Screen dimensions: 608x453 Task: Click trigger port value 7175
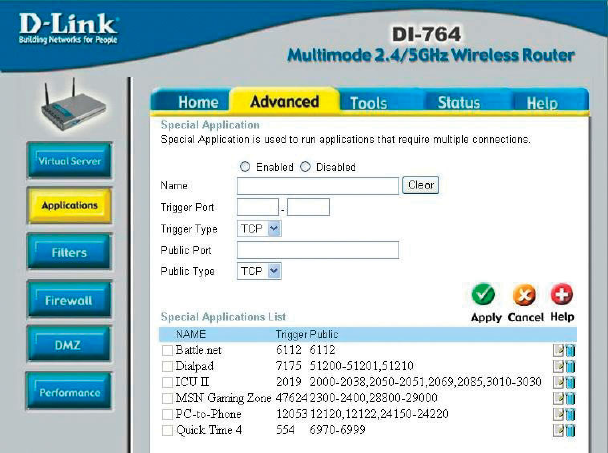pos(288,366)
